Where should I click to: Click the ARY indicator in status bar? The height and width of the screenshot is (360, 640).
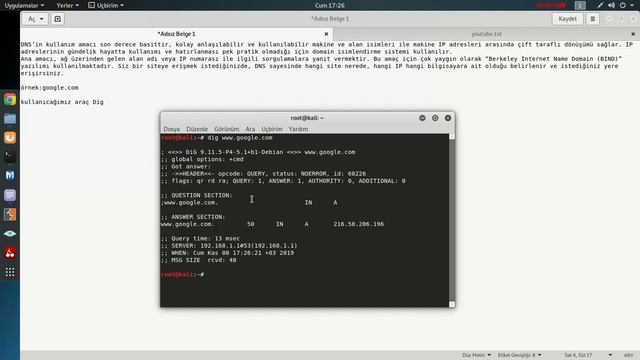[629, 355]
